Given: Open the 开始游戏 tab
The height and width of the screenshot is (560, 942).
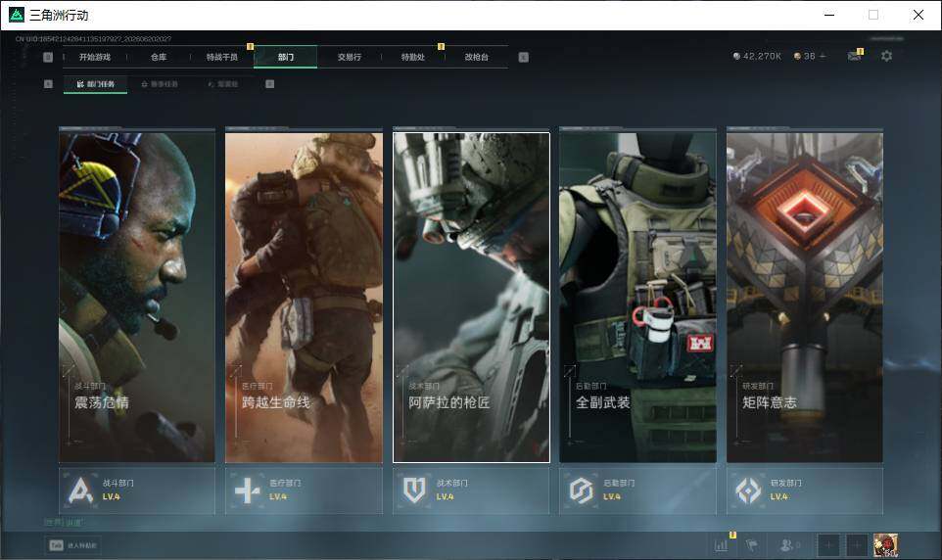Looking at the screenshot, I should 95,57.
